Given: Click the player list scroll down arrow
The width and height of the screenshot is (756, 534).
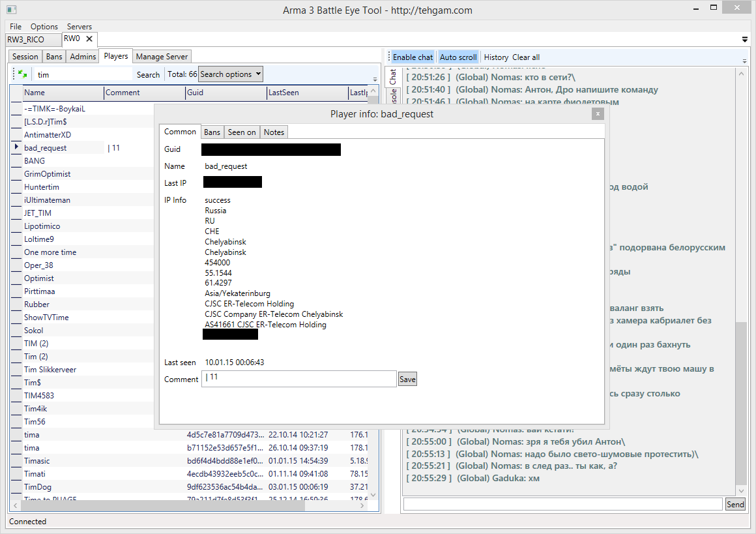Looking at the screenshot, I should coord(373,495).
